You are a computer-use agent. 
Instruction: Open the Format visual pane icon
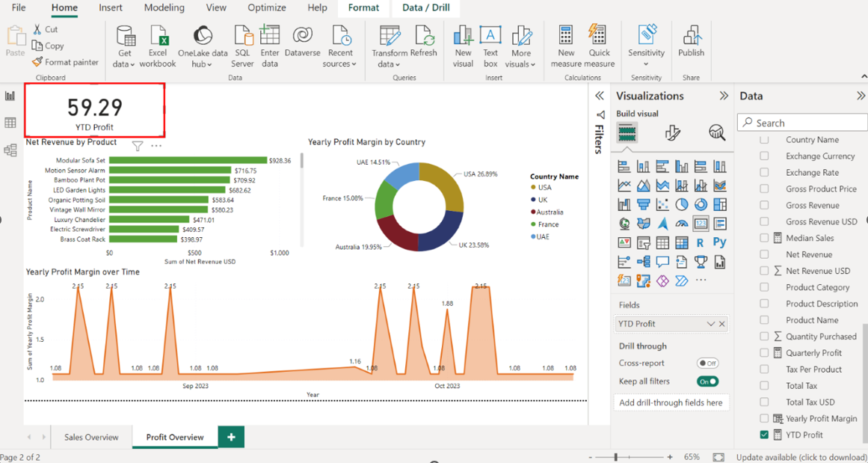672,133
